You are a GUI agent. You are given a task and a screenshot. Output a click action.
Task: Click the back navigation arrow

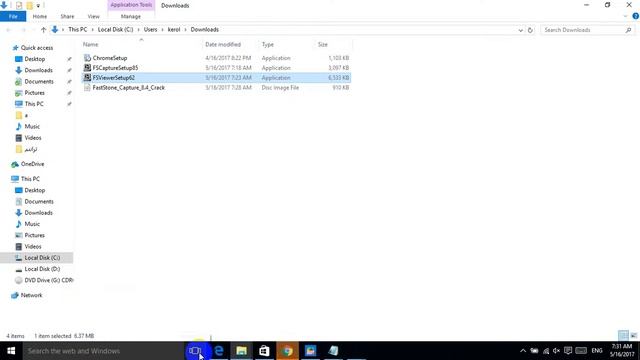pyautogui.click(x=9, y=30)
